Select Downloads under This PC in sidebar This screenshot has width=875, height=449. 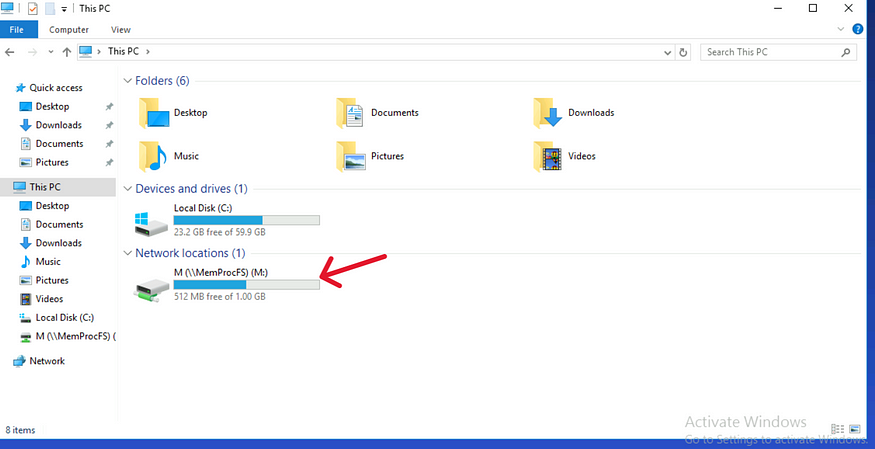point(59,243)
